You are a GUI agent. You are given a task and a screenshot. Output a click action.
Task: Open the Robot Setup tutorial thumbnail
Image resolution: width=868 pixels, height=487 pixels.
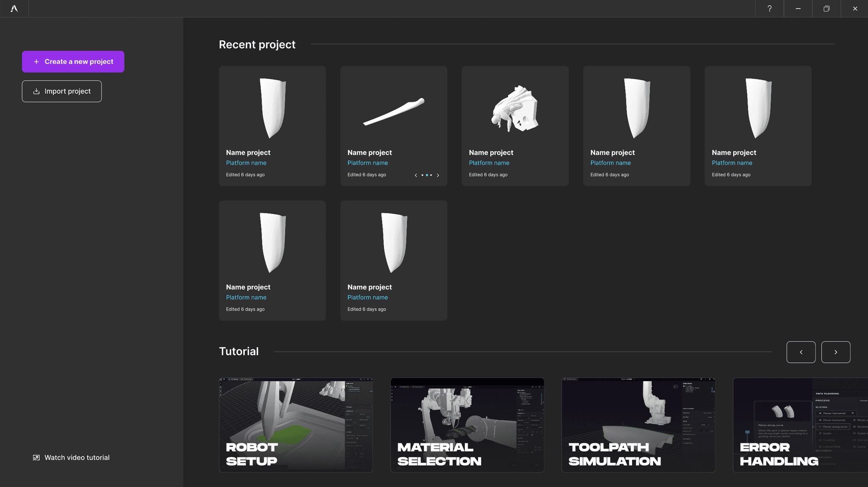point(295,425)
